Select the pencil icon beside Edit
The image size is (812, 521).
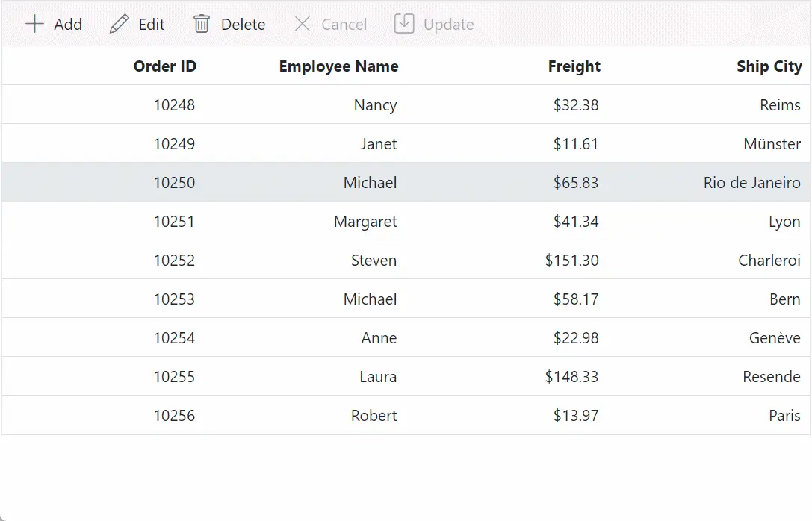coord(118,23)
